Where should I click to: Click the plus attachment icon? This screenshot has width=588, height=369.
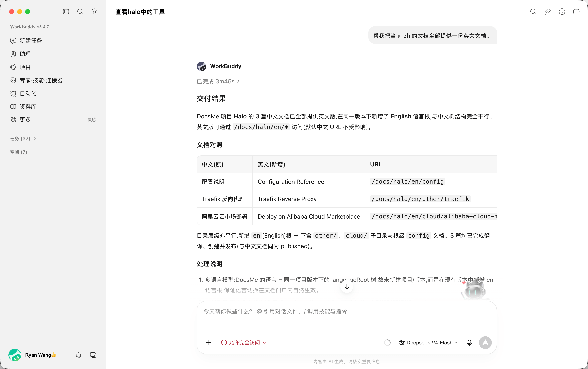coord(208,343)
